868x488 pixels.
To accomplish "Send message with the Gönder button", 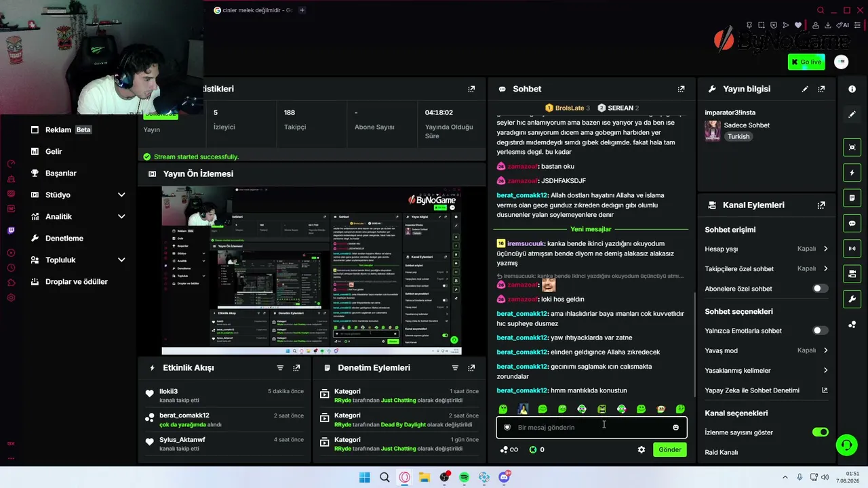I will coord(670,449).
